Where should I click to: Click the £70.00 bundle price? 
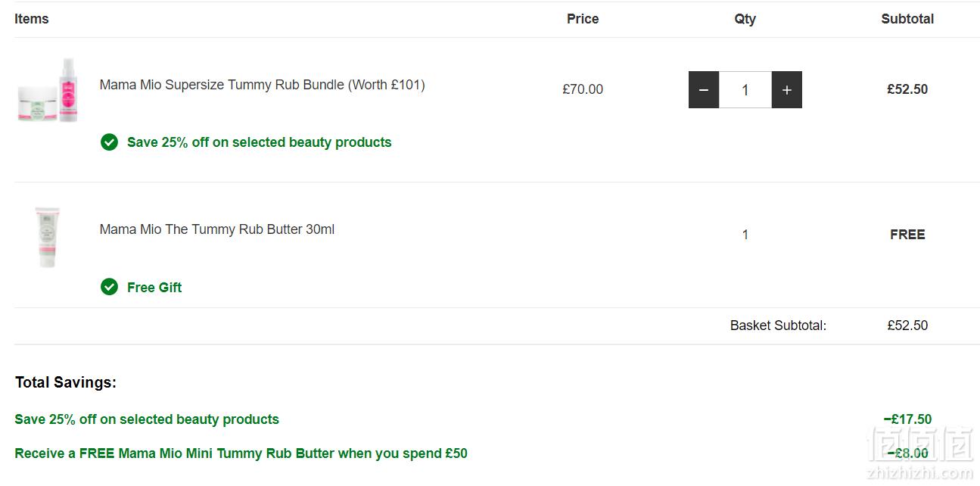click(583, 89)
